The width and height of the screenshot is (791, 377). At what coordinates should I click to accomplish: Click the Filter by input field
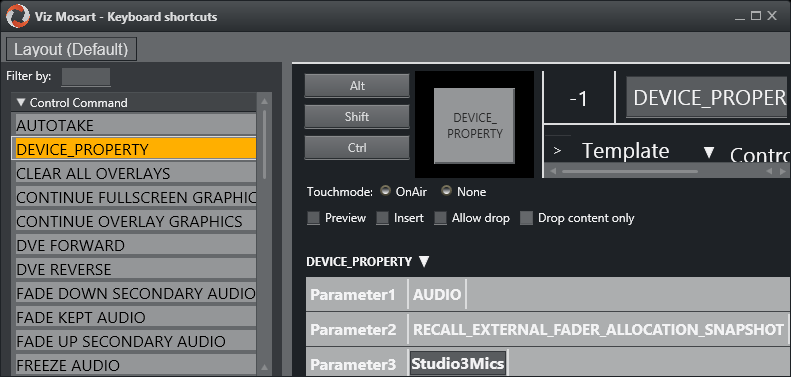86,77
